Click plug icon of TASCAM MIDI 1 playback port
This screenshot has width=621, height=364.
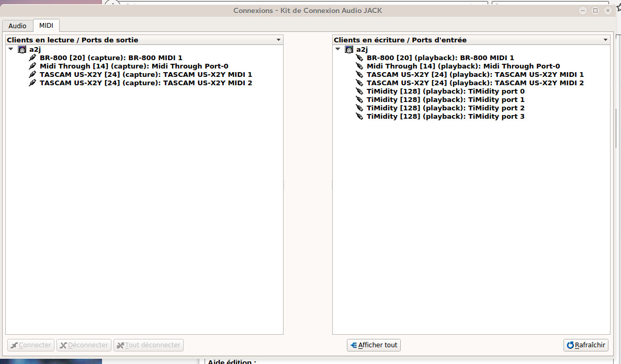coord(359,74)
